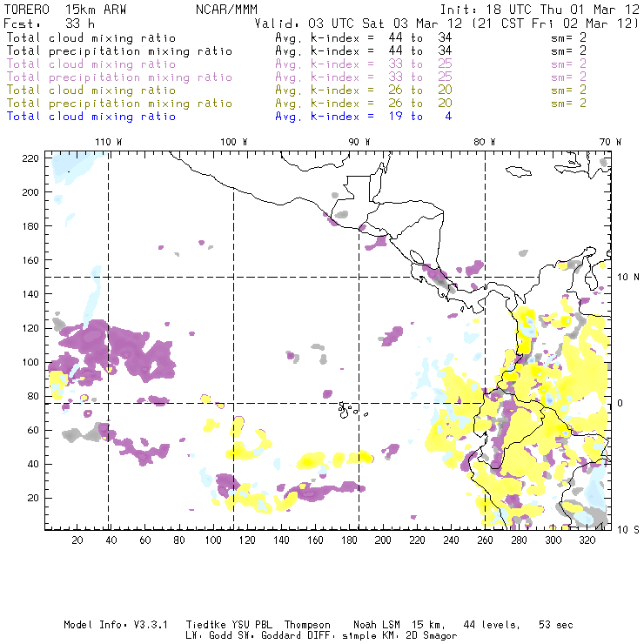Click the black 'Total precipitation mixing ratio' legend line

(119, 51)
